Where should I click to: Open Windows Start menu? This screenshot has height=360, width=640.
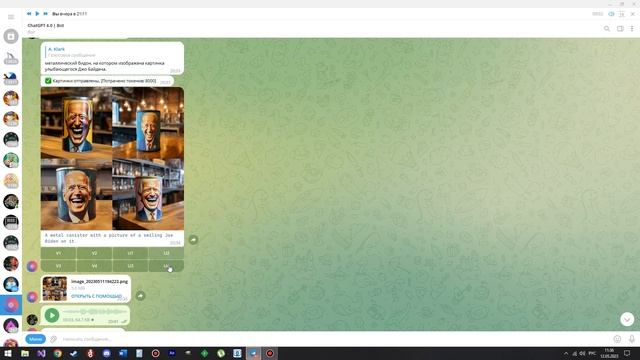click(x=8, y=353)
